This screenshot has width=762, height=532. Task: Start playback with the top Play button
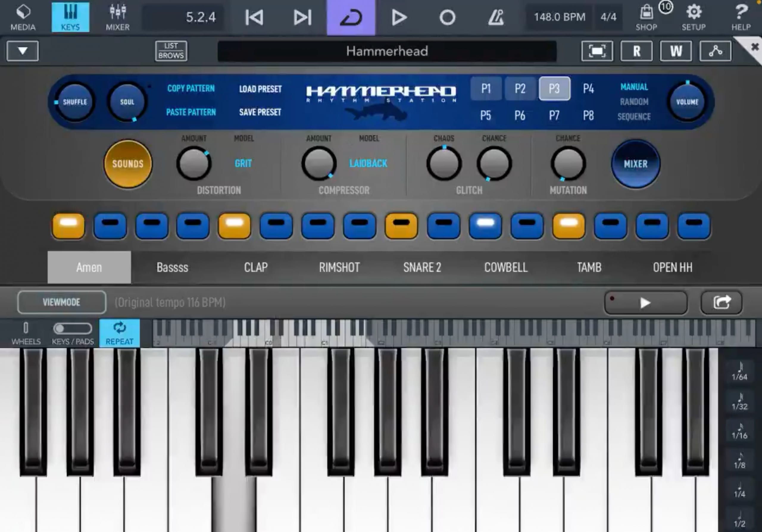pos(399,17)
